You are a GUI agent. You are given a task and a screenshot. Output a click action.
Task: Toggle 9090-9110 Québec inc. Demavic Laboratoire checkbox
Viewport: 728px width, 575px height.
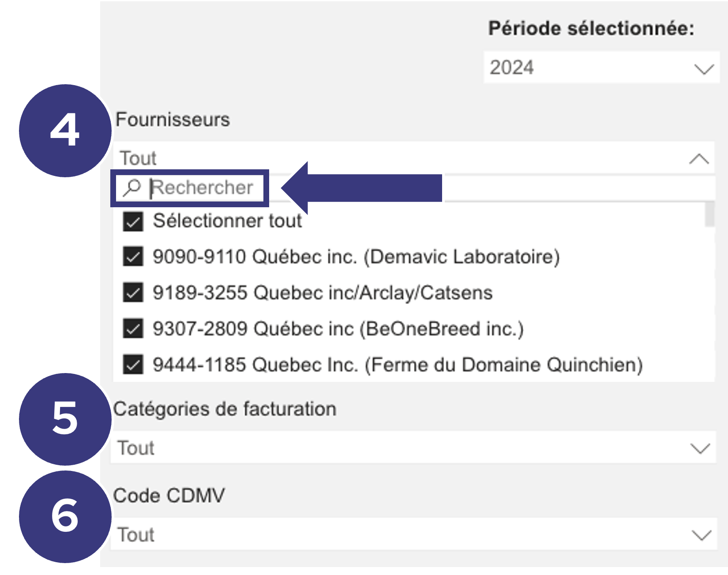pyautogui.click(x=133, y=257)
